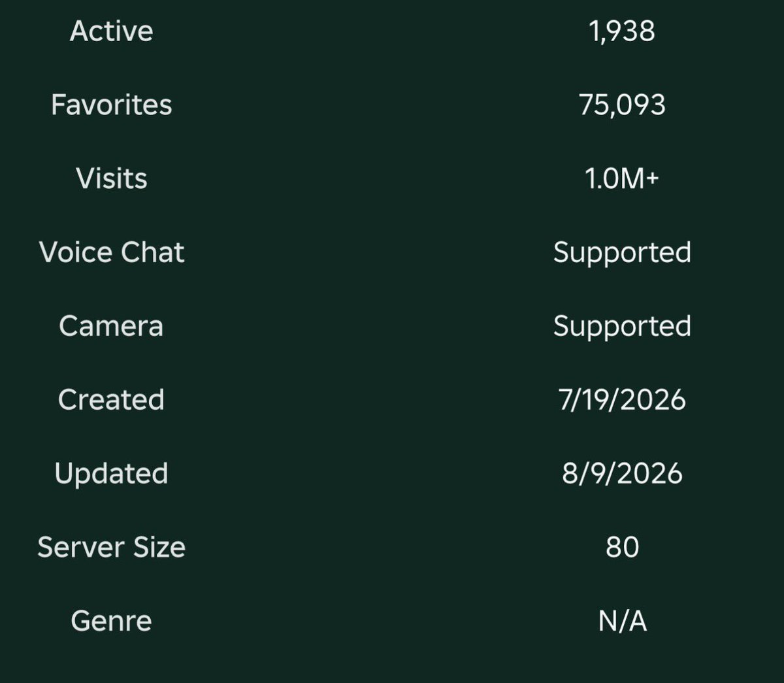The width and height of the screenshot is (784, 683).
Task: Select the N/A genre value
Action: [622, 621]
